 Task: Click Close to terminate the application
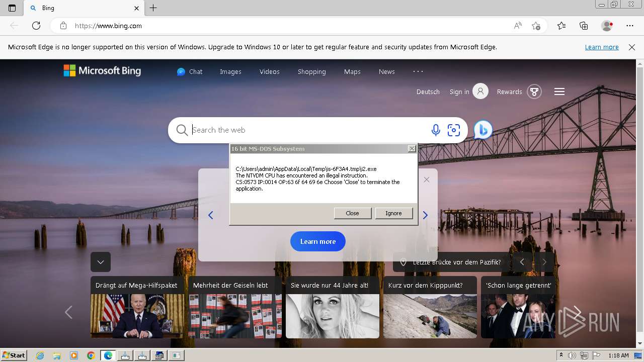coord(353,213)
